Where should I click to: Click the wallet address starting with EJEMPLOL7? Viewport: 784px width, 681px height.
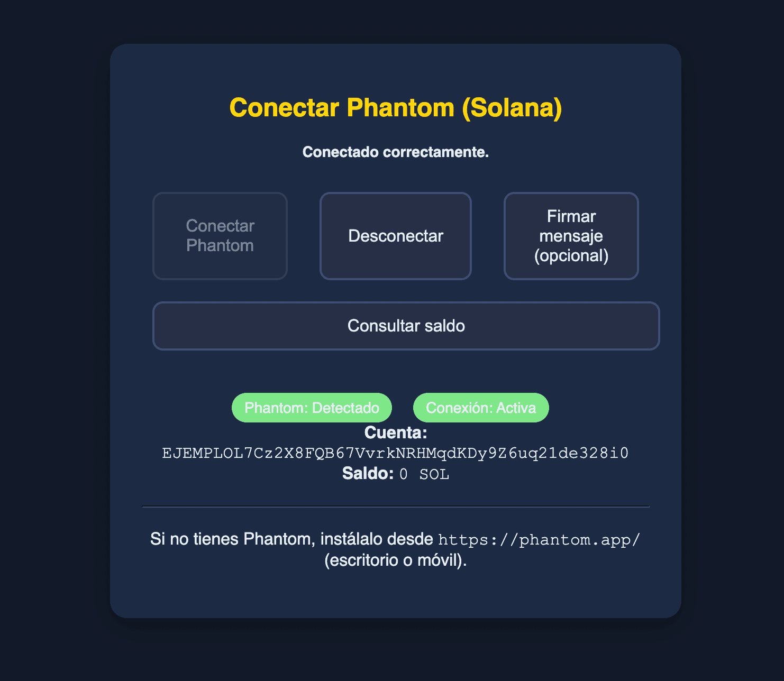(395, 453)
